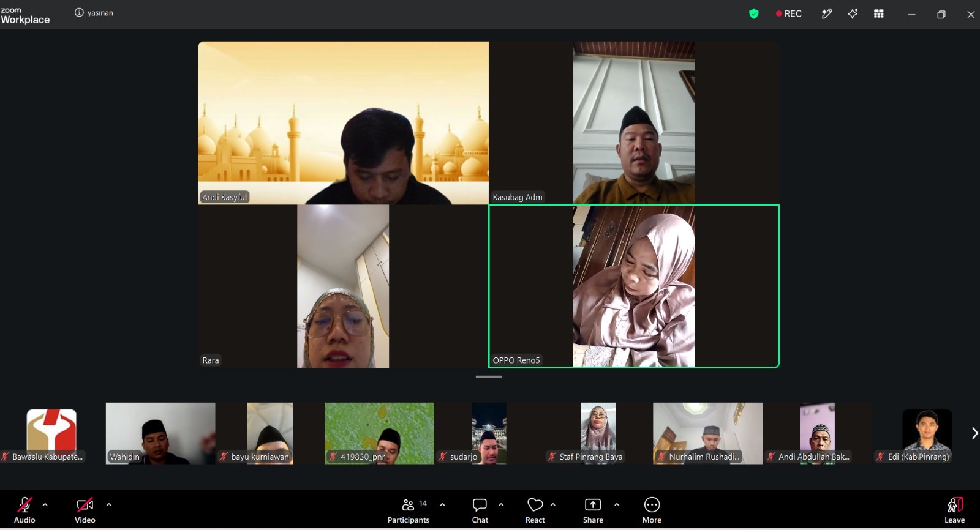980x530 pixels.
Task: Select Wahidin's video thumbnail
Action: coord(160,433)
